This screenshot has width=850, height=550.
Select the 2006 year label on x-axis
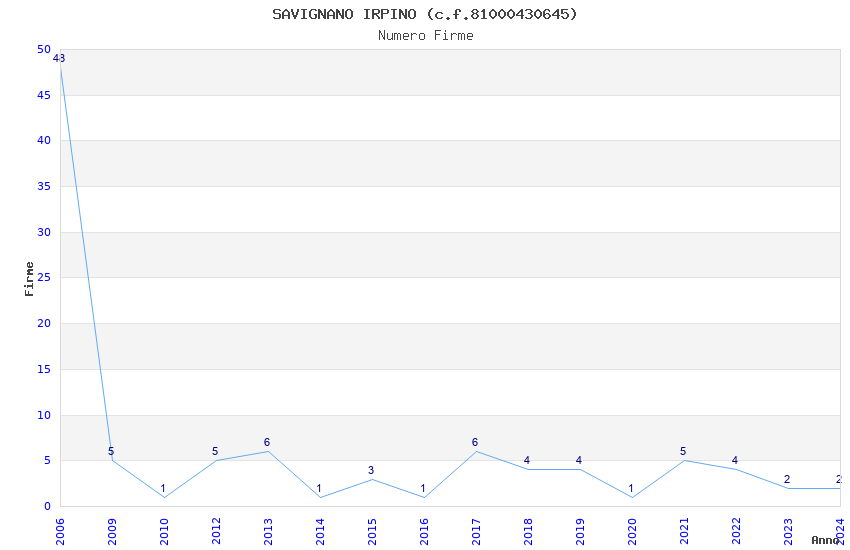pyautogui.click(x=60, y=529)
